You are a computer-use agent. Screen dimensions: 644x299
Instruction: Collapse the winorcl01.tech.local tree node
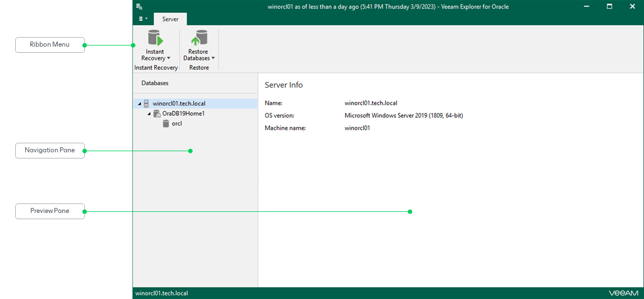[139, 104]
